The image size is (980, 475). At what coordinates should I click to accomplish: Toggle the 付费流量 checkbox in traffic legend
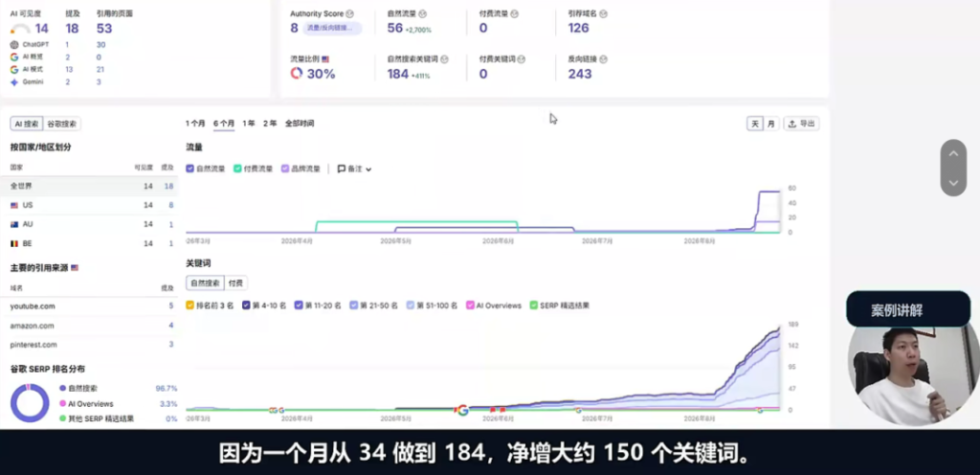(237, 169)
